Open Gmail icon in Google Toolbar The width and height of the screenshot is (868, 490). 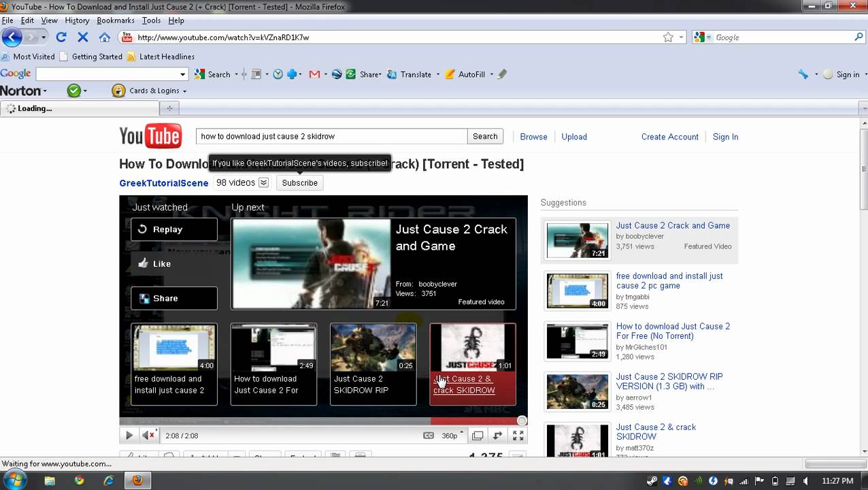coord(314,74)
